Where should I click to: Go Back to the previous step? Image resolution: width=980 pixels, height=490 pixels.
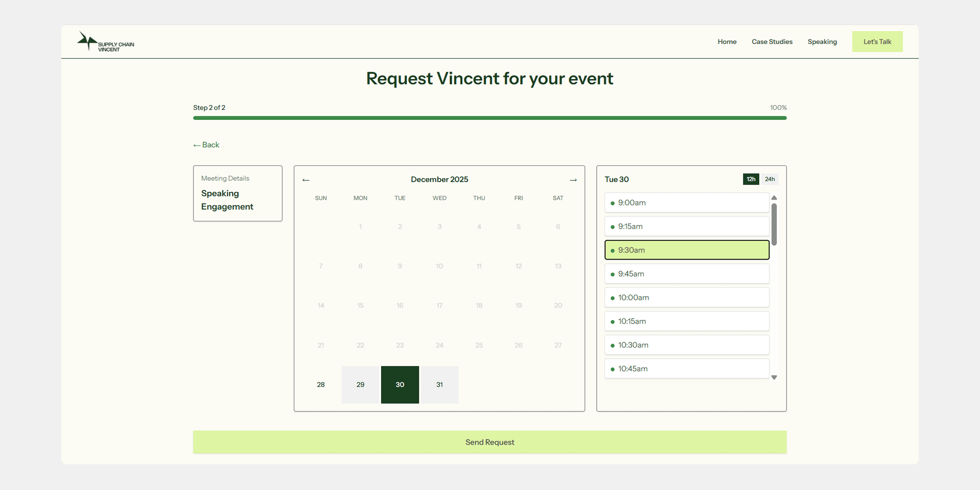[x=206, y=145]
